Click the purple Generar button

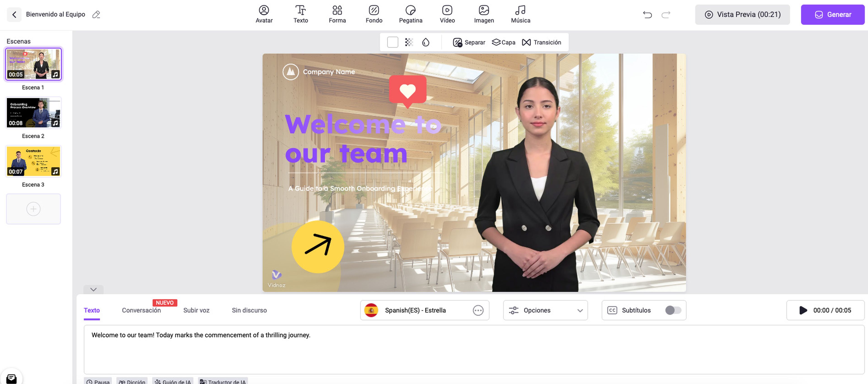click(x=832, y=14)
